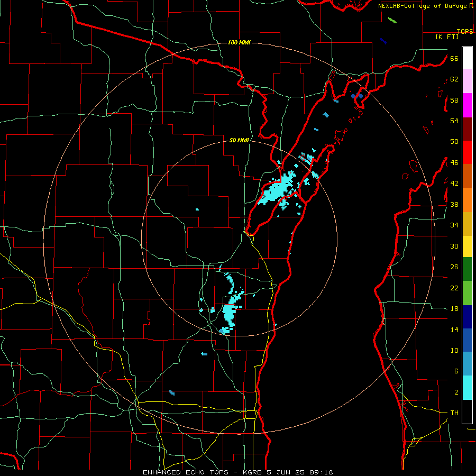The image size is (476, 476).
Task: Click the 62 value on the scale
Action: click(454, 79)
